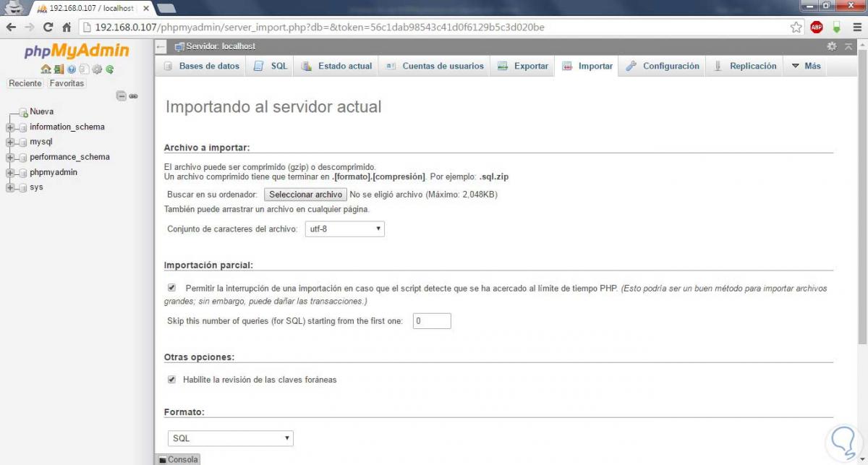Enable interrupting long imports checkbox

click(x=171, y=287)
